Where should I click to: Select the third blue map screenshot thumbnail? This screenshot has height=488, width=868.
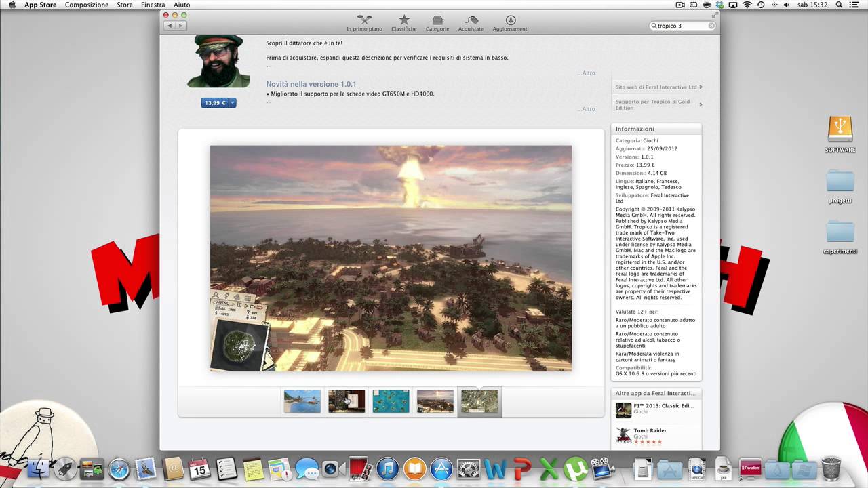point(391,401)
